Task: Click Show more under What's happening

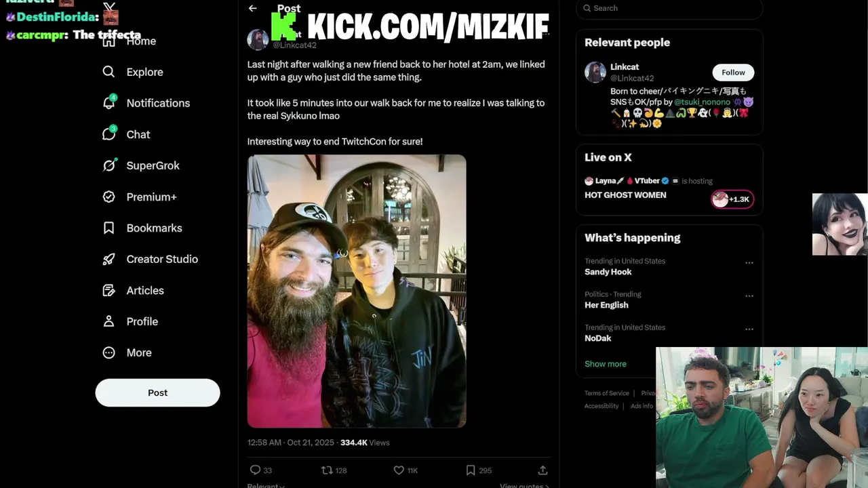Action: click(x=606, y=364)
